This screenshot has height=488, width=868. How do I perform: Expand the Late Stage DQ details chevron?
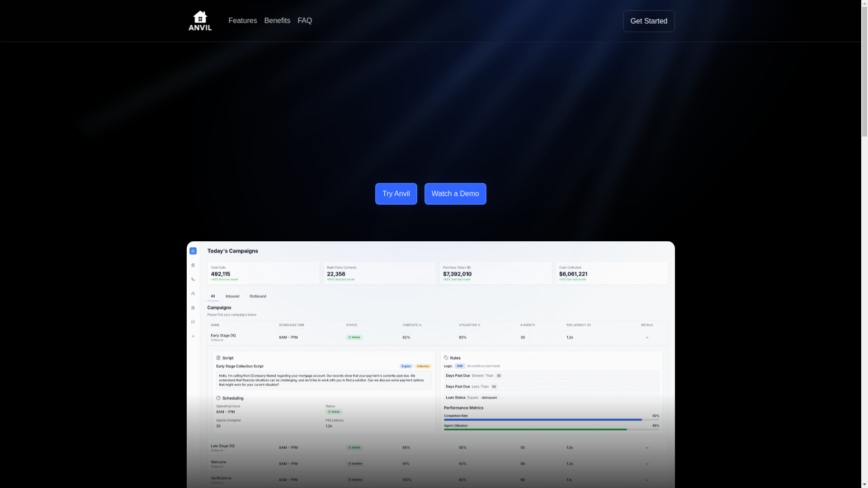click(x=647, y=448)
